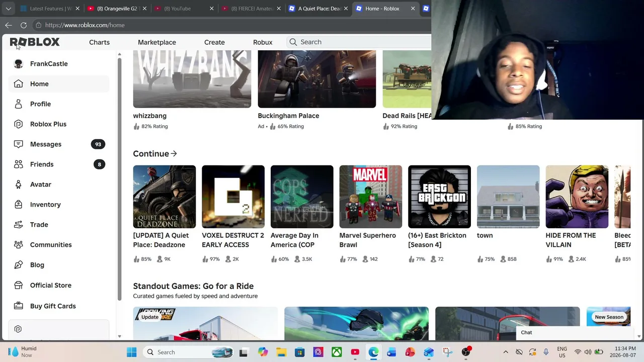Viewport: 644px width, 362px height.
Task: Open the Charts menu
Action: click(x=99, y=42)
